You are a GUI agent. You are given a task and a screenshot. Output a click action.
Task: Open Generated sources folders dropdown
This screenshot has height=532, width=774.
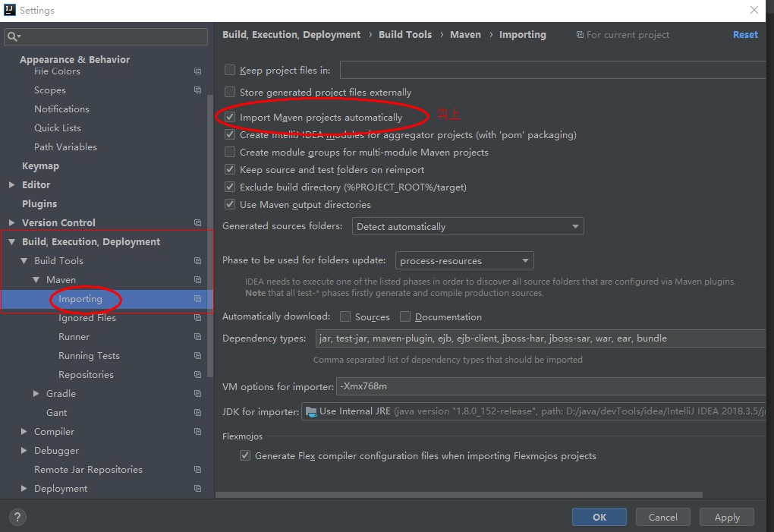pos(467,226)
